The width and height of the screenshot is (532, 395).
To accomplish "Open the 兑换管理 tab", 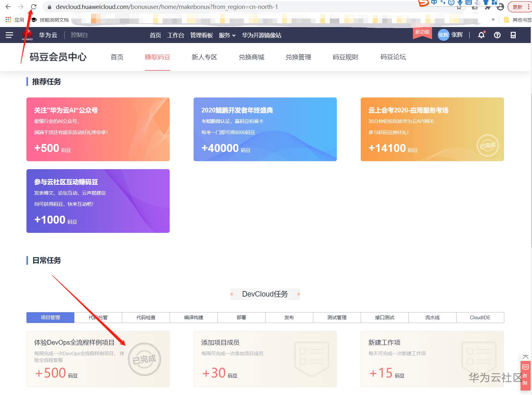I will click(298, 57).
